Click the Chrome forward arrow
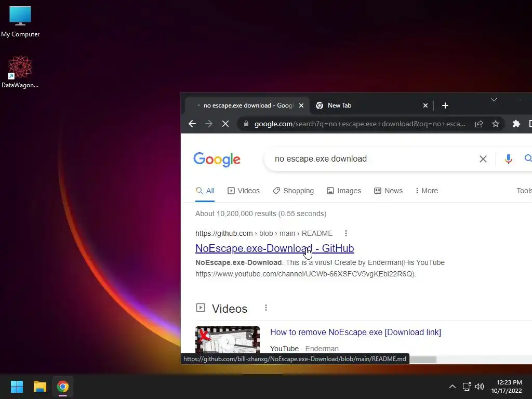 pos(209,124)
